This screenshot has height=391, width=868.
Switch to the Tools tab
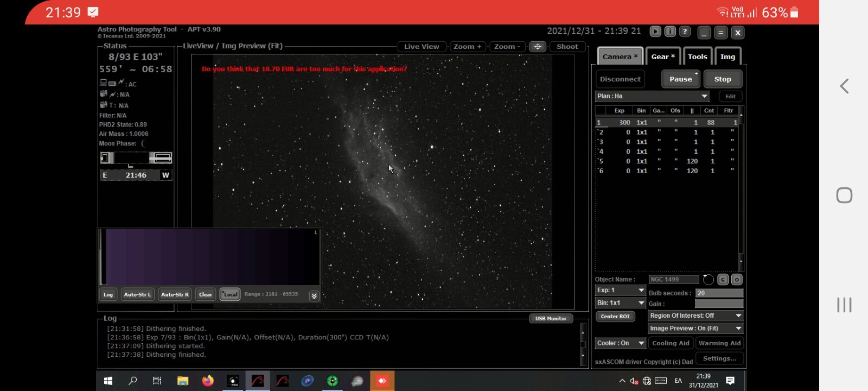point(697,56)
